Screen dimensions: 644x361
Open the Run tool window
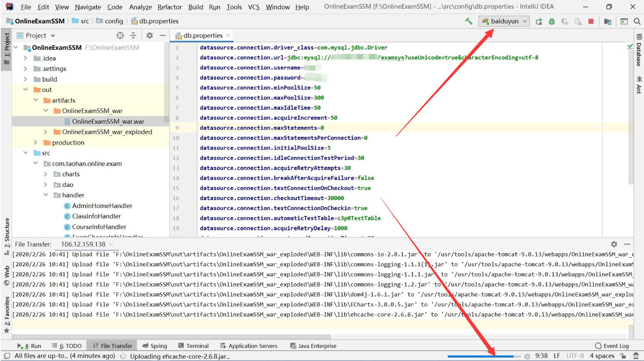[x=29, y=346]
